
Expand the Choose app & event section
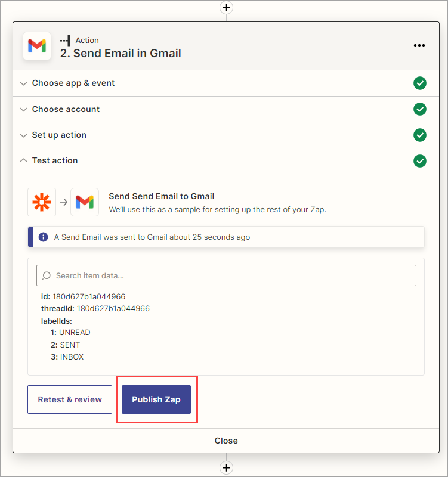tap(226, 83)
